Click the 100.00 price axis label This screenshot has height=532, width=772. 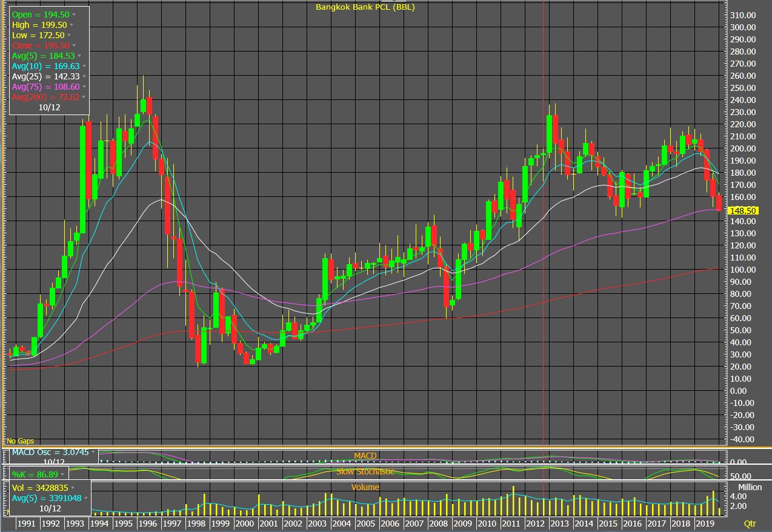point(742,270)
